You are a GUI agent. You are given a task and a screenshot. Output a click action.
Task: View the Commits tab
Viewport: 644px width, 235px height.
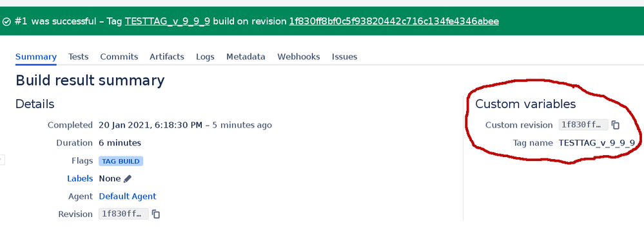click(119, 57)
